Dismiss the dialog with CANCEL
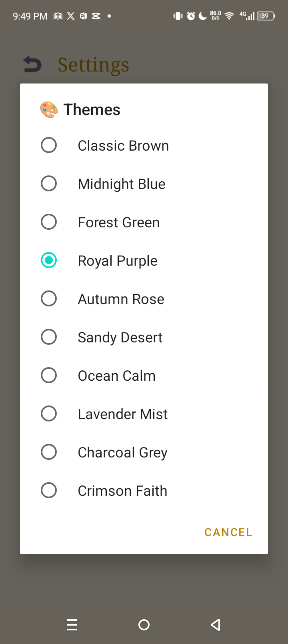The width and height of the screenshot is (288, 644). tap(228, 532)
